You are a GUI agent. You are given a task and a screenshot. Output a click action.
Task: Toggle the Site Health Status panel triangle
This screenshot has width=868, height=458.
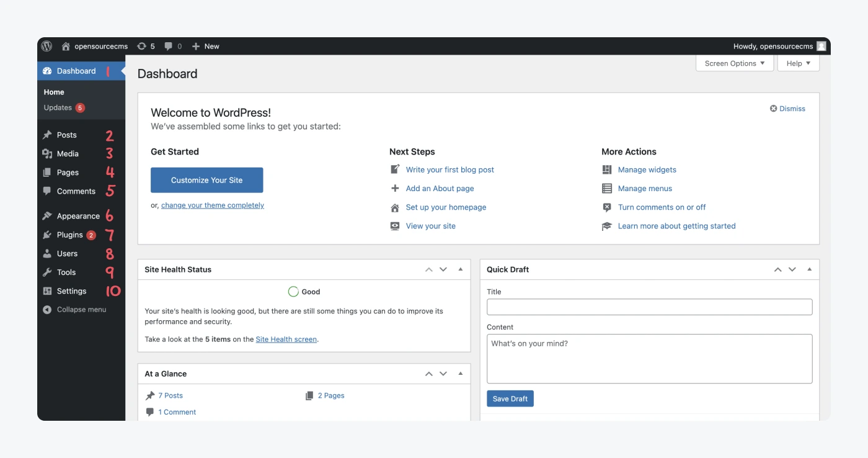tap(460, 269)
